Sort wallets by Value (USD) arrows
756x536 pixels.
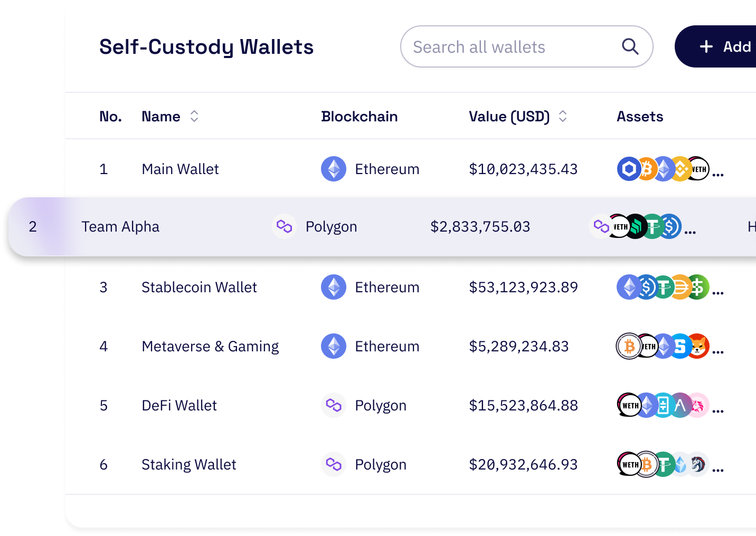[563, 116]
